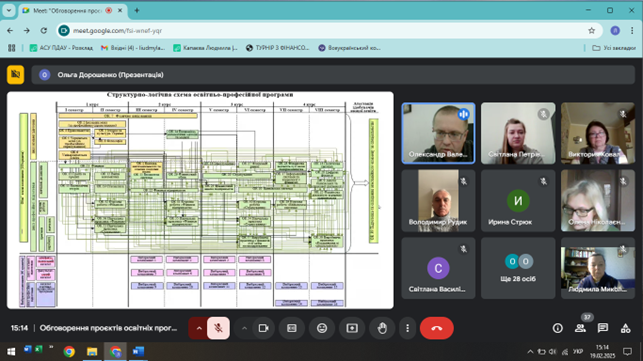Open meeting details info icon
This screenshot has width=643, height=361.
(x=557, y=328)
